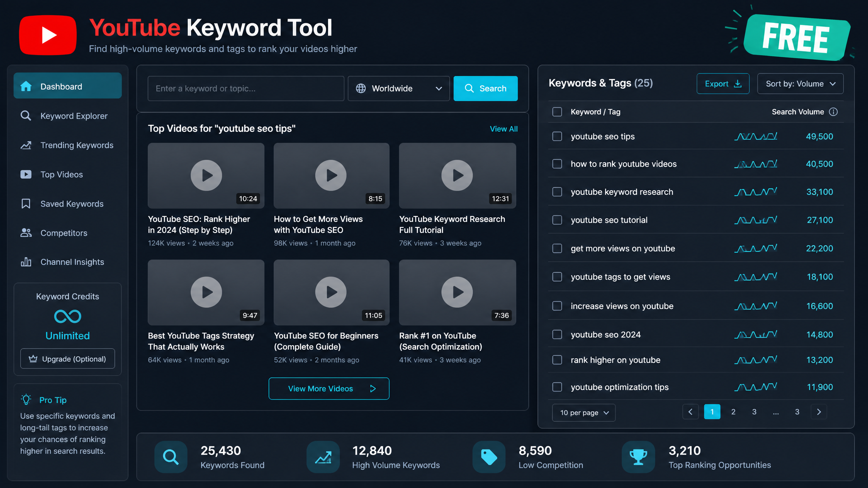Click the Top Ranking Opportunities trophy icon

(x=638, y=457)
